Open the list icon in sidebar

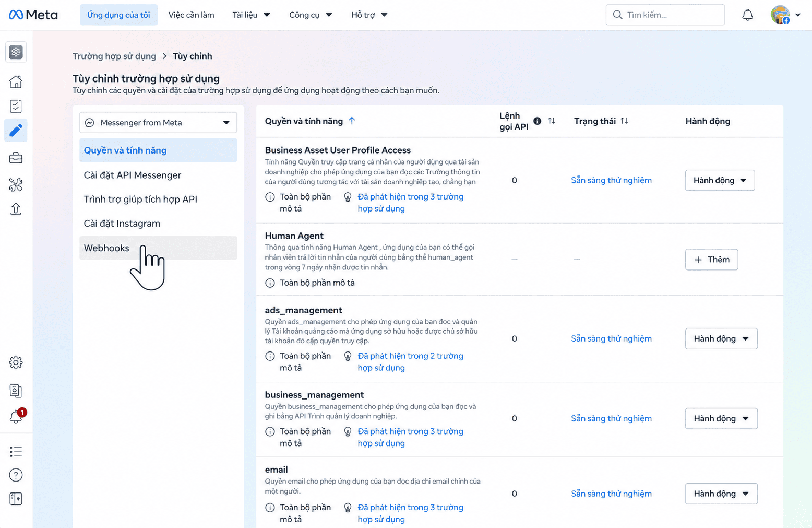pos(16,452)
